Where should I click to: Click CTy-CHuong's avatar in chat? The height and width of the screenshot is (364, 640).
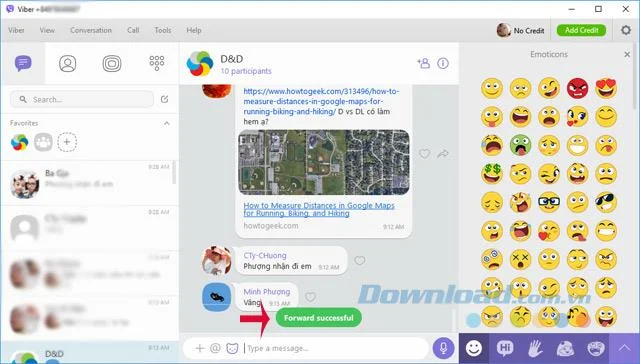pyautogui.click(x=216, y=260)
